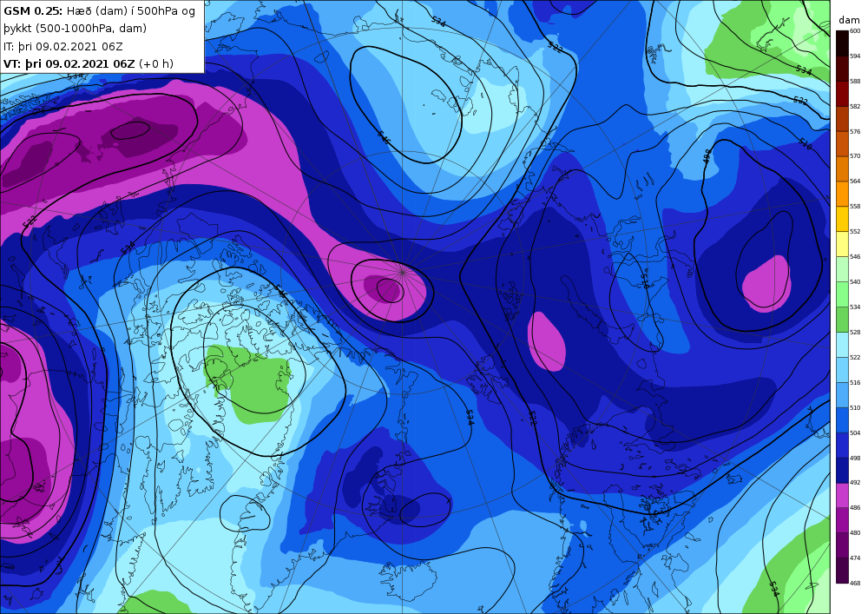This screenshot has width=868, height=614.
Task: Click the initial time line 'IT: þri 09.02.2021 06Z'
Action: [63, 47]
